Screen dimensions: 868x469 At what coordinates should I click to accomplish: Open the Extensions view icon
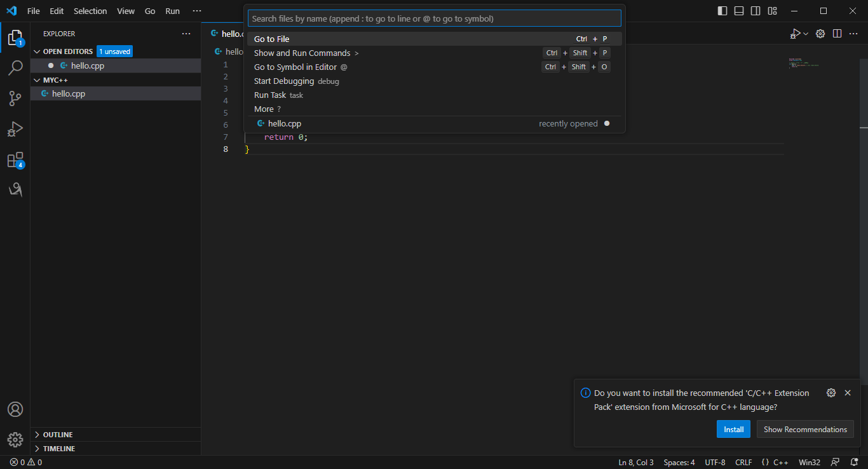coord(15,160)
